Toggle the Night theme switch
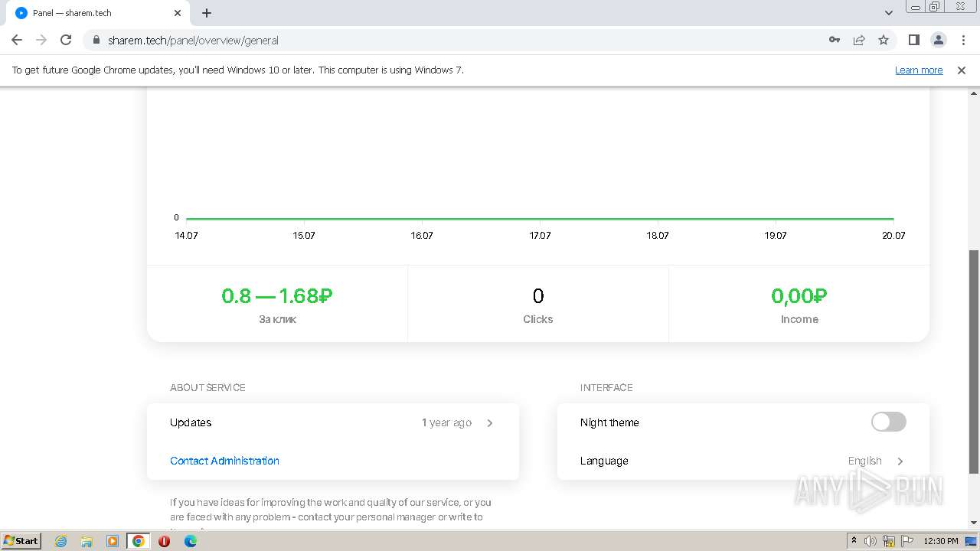Viewport: 980px width, 551px height. (x=888, y=422)
